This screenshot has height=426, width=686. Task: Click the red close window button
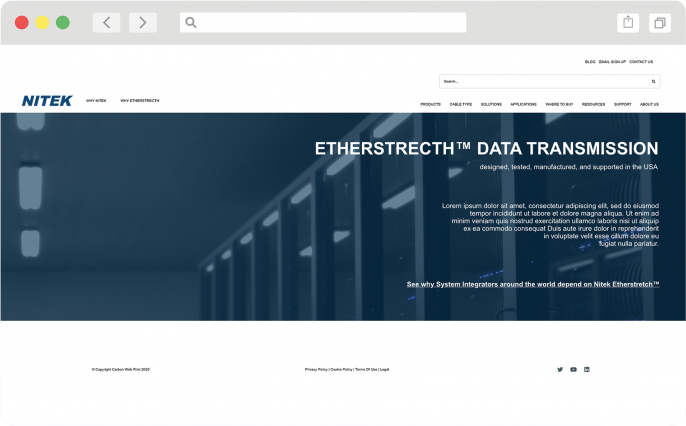pyautogui.click(x=21, y=22)
